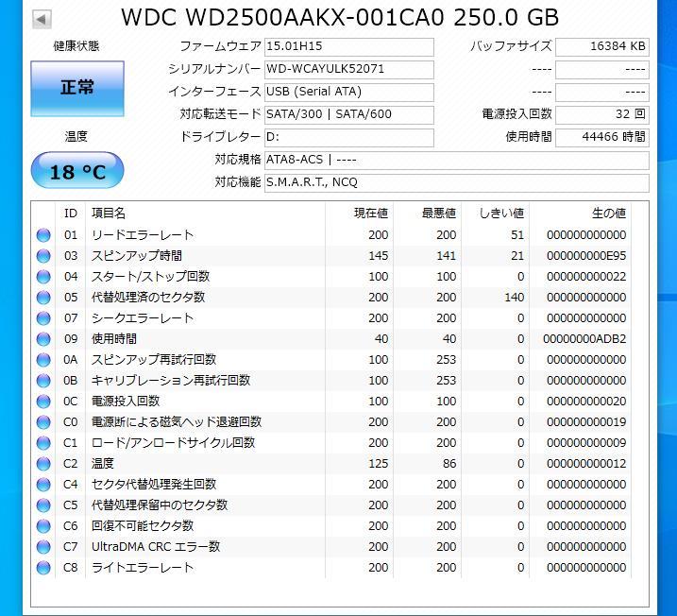Click the features field S.M.A.R.T., NCQ

tap(456, 182)
